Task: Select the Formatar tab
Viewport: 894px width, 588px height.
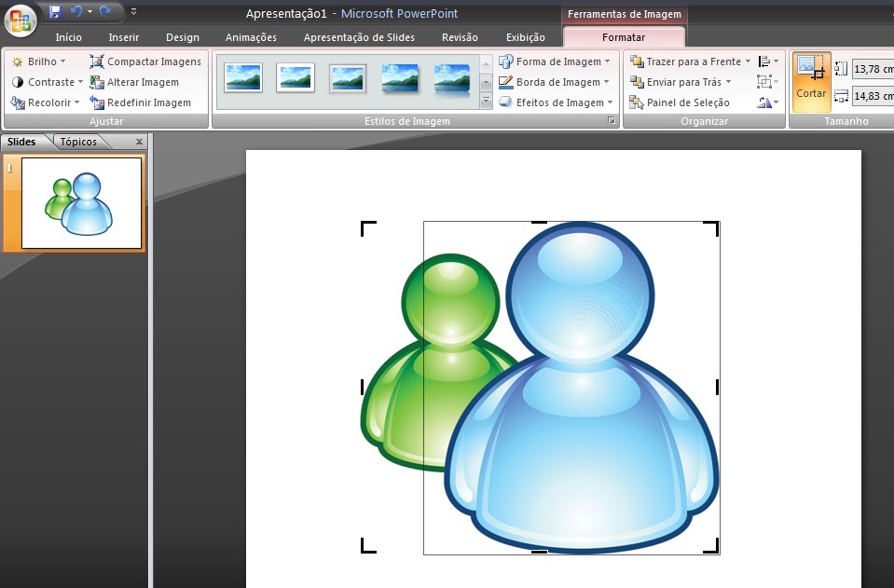Action: [x=624, y=37]
